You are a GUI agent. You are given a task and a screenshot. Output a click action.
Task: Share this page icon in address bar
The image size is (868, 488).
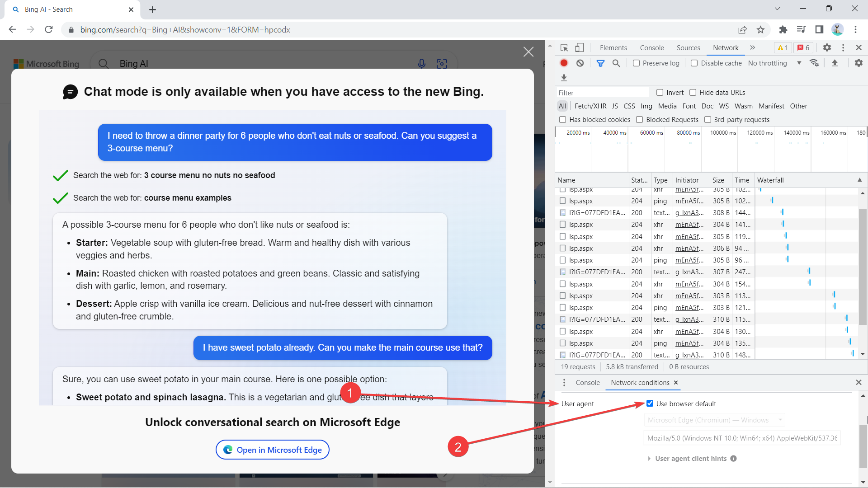click(742, 30)
